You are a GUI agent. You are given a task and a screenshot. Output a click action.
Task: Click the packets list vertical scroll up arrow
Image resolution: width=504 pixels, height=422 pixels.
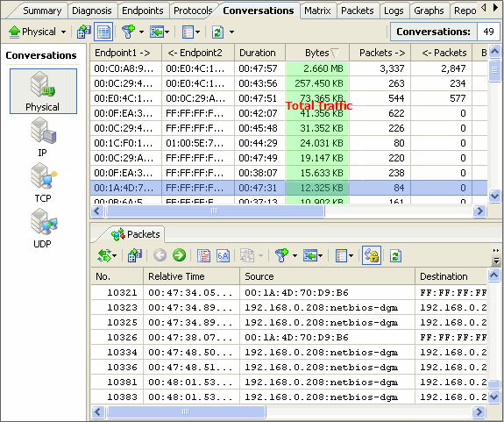pos(493,275)
